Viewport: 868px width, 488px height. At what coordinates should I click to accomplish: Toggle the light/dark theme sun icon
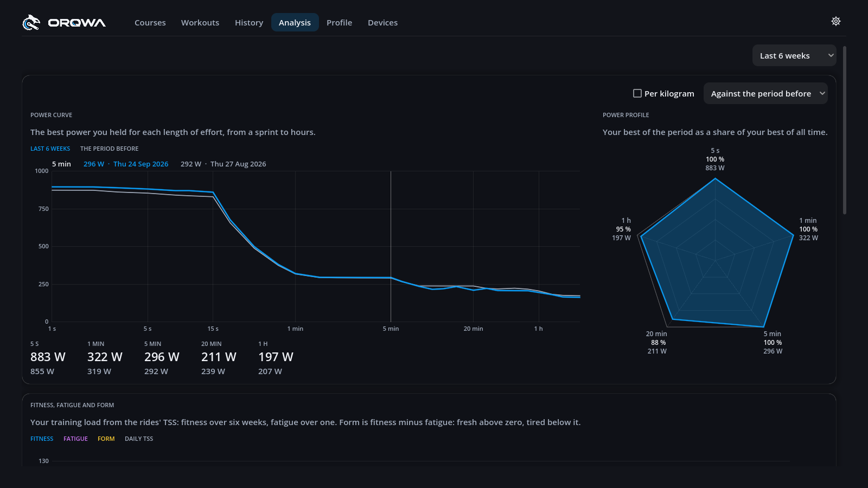tap(836, 21)
